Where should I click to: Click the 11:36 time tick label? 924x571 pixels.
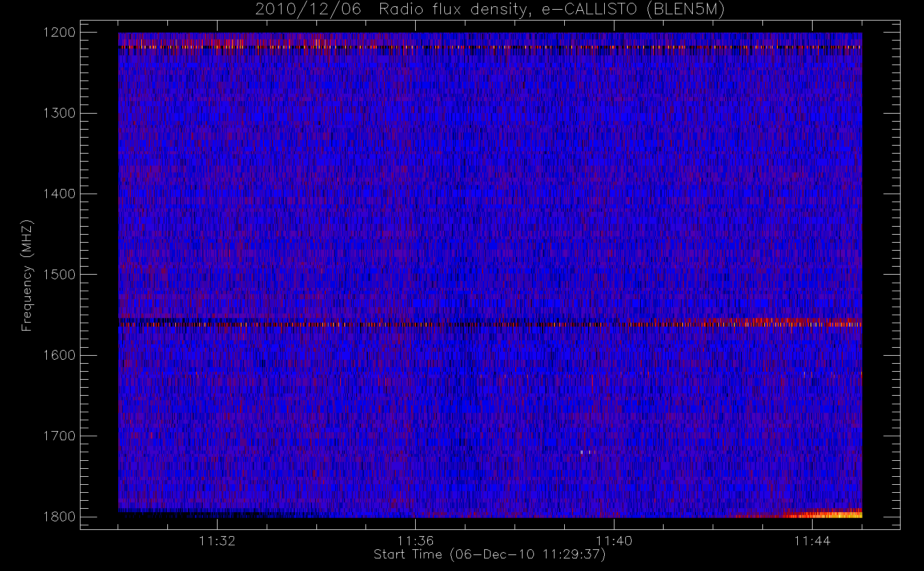pyautogui.click(x=416, y=541)
